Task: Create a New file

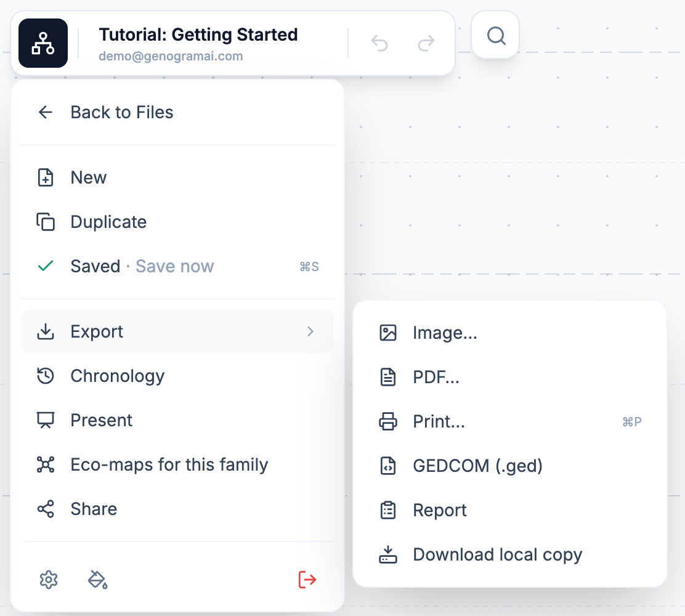Action: pyautogui.click(x=177, y=177)
